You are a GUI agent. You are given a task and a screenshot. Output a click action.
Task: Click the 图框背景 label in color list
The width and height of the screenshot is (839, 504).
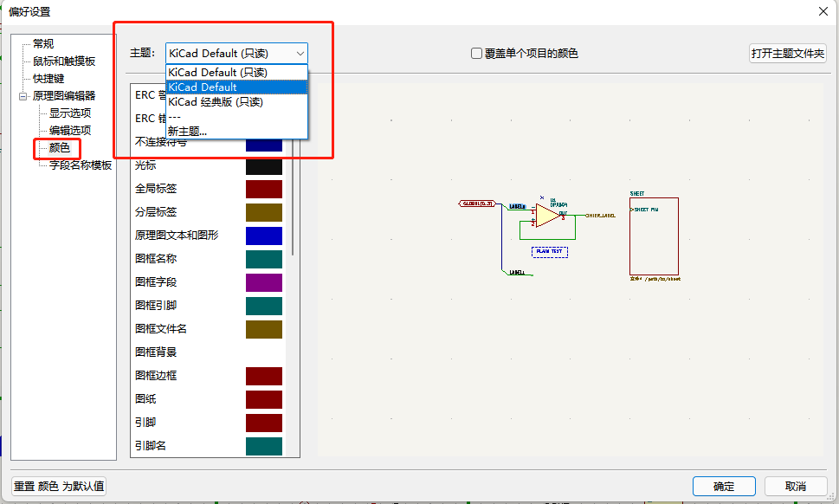(156, 352)
